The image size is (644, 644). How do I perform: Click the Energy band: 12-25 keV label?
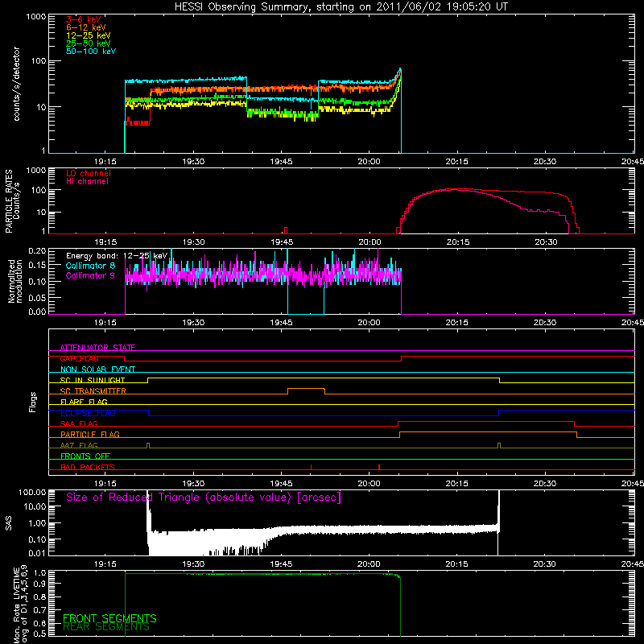pyautogui.click(x=117, y=256)
